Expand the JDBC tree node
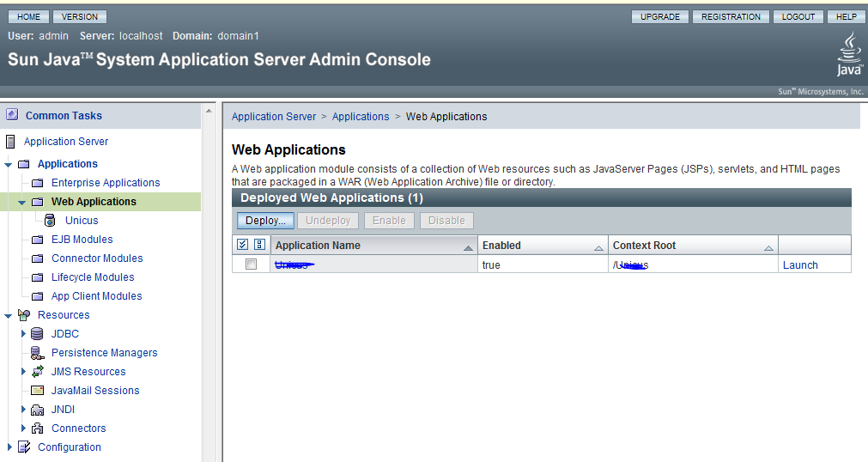This screenshot has height=462, width=868. [x=23, y=334]
